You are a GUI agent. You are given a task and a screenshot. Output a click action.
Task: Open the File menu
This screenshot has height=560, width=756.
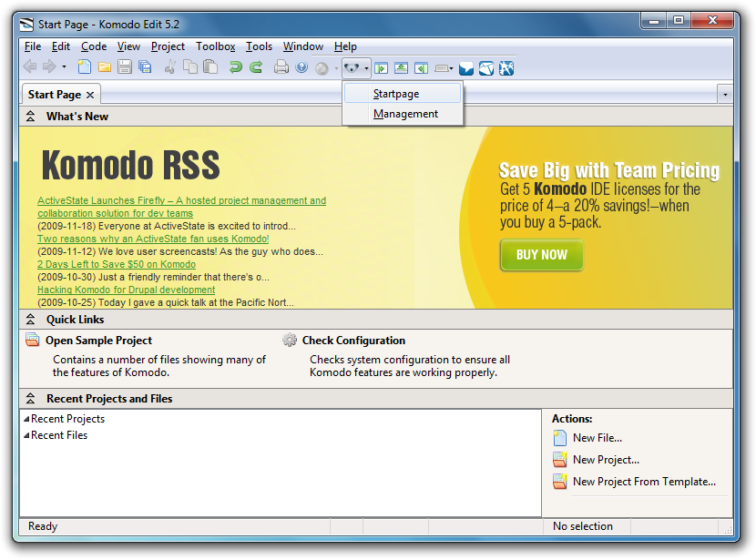pyautogui.click(x=33, y=46)
